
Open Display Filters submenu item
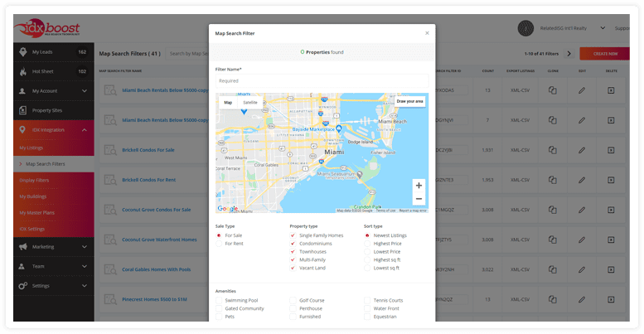click(x=34, y=181)
